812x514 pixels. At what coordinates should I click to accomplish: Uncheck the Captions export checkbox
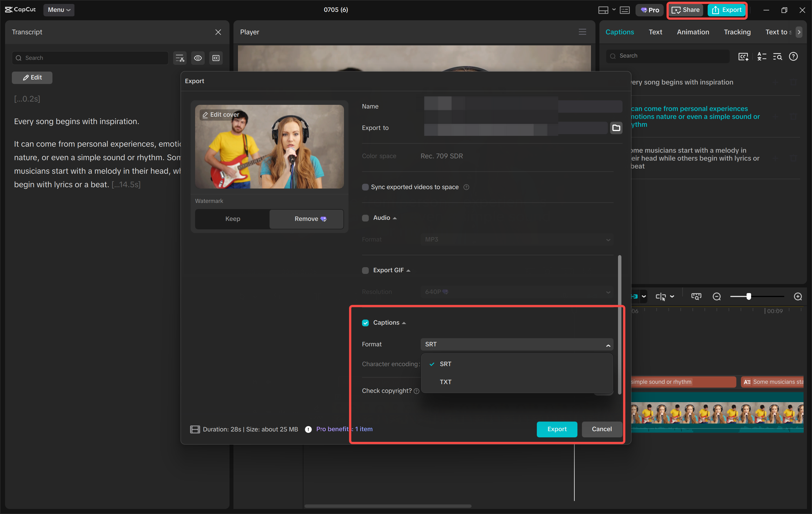pos(365,323)
